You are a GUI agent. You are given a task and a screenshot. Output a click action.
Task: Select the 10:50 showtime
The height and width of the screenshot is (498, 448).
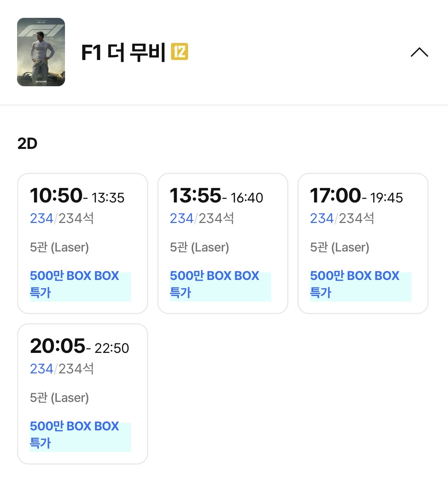pyautogui.click(x=57, y=196)
